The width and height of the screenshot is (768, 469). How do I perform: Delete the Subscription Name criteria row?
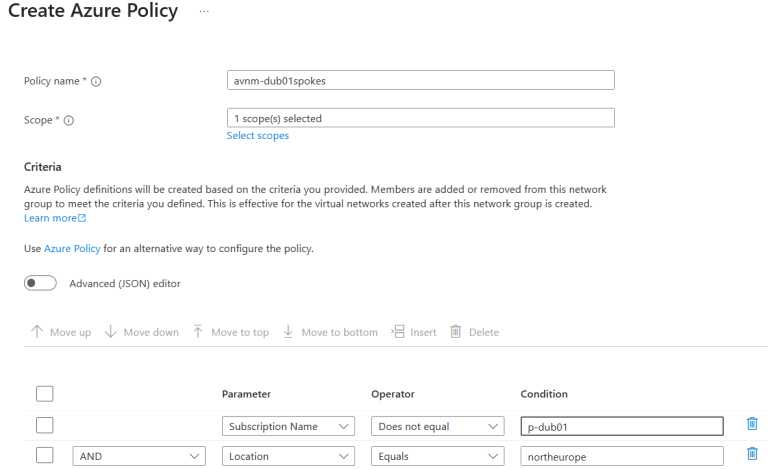point(752,424)
